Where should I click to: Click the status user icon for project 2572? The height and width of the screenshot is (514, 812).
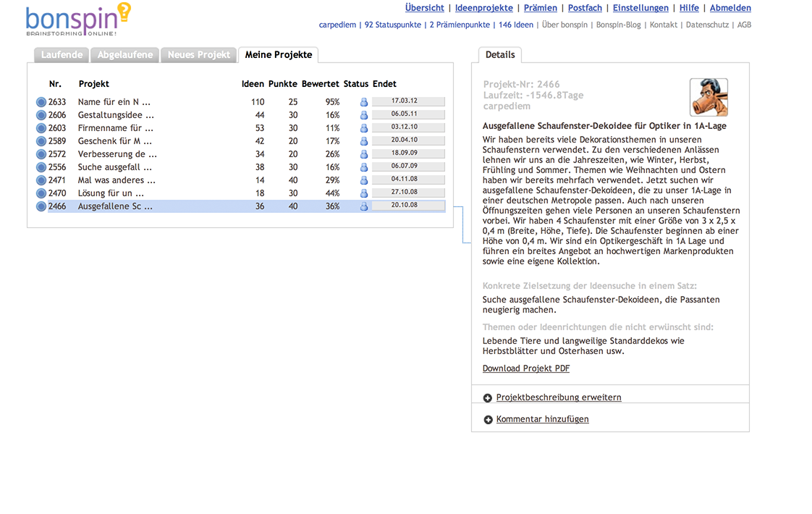(x=364, y=154)
